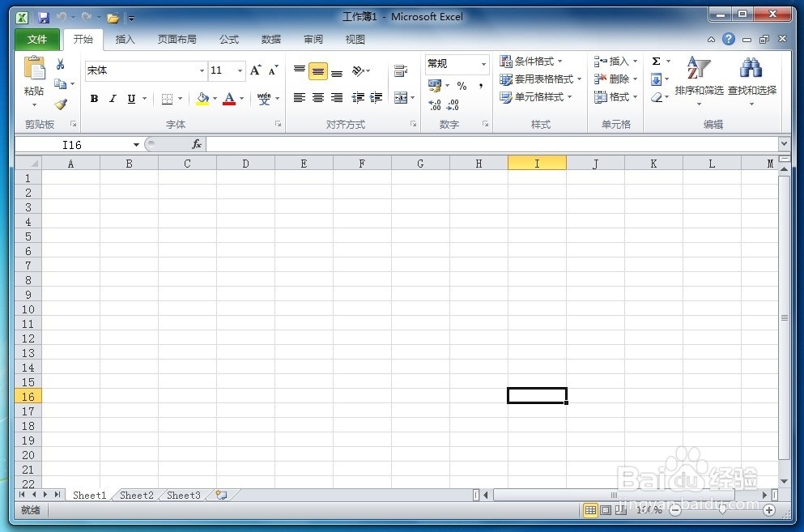Viewport: 804px width, 532px height.
Task: Switch to the 公式 ribbon tab
Action: (x=229, y=40)
